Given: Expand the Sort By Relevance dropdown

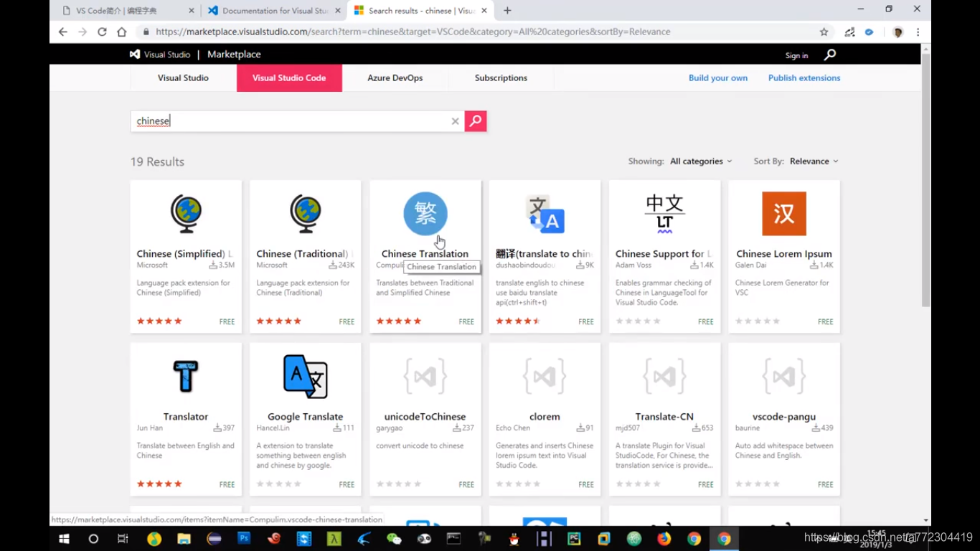Looking at the screenshot, I should tap(814, 161).
